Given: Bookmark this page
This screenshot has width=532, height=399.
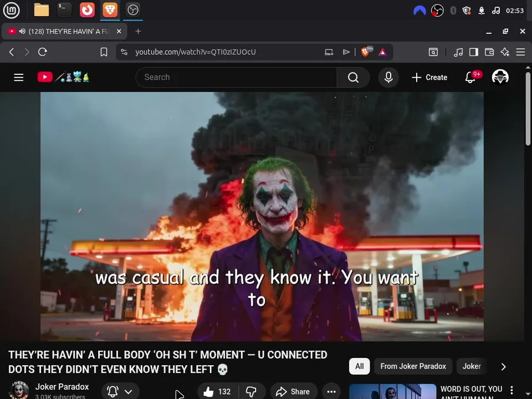Looking at the screenshot, I should click(x=104, y=52).
